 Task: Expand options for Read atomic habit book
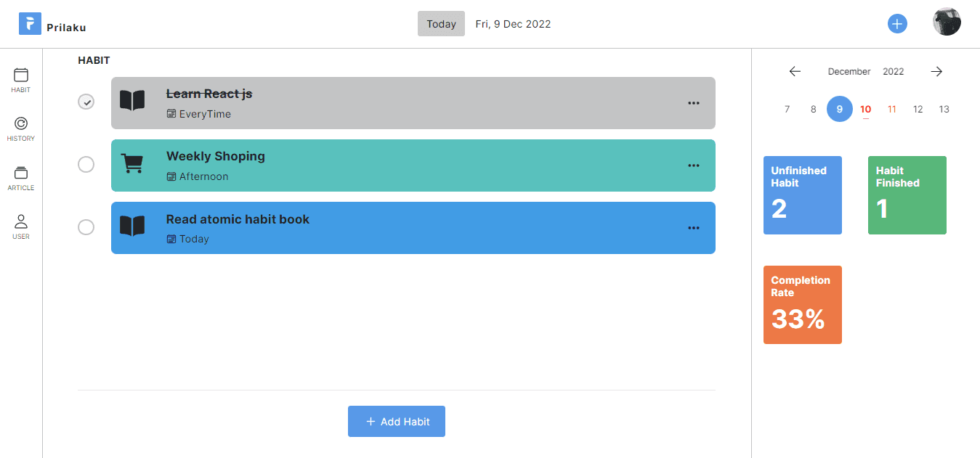click(x=693, y=228)
